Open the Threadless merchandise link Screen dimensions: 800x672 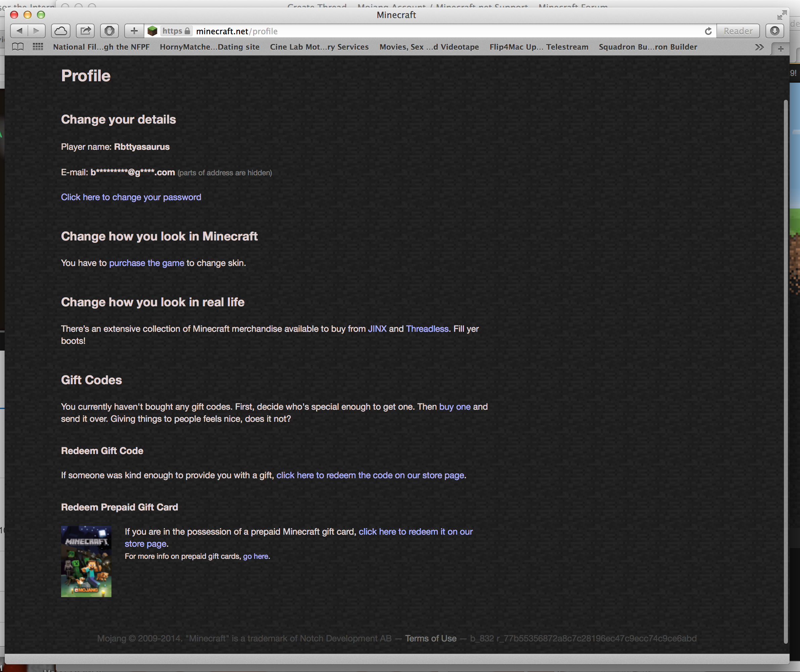coord(427,329)
